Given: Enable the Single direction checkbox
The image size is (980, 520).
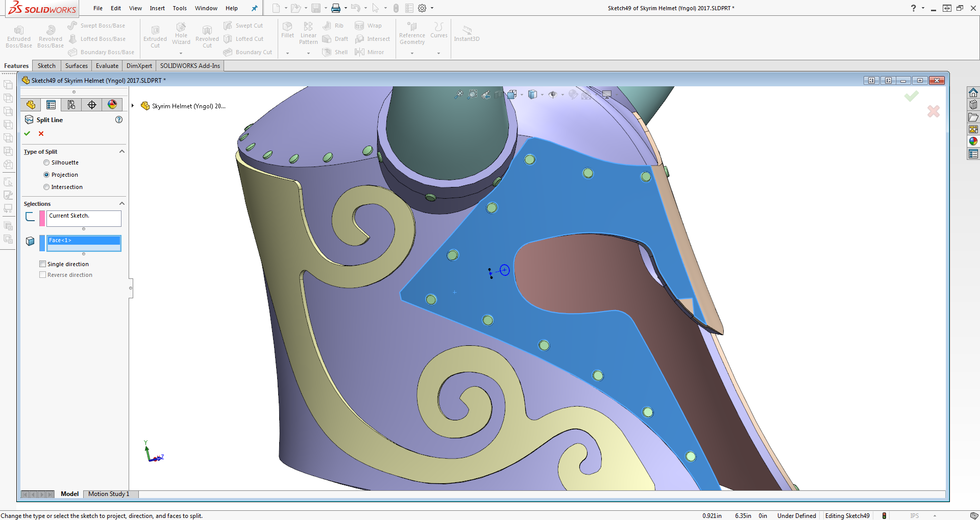Looking at the screenshot, I should [x=43, y=264].
